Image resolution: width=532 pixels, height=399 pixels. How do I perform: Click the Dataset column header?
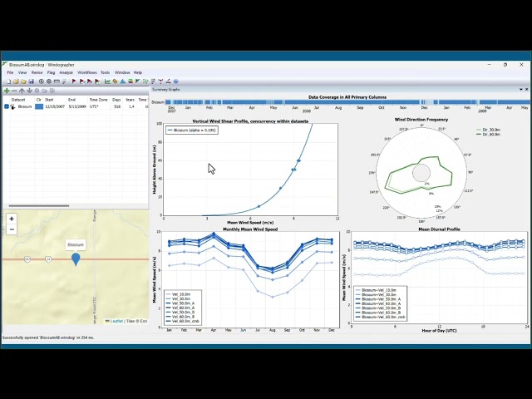click(18, 100)
